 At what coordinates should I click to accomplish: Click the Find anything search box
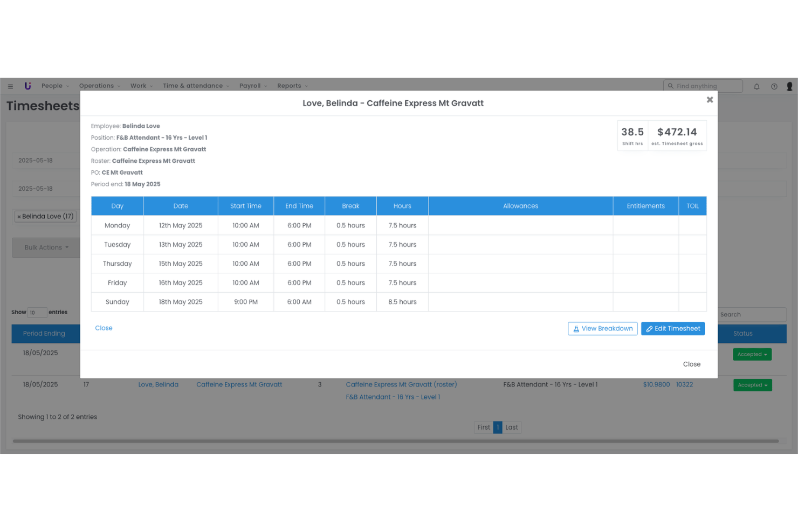click(x=703, y=86)
